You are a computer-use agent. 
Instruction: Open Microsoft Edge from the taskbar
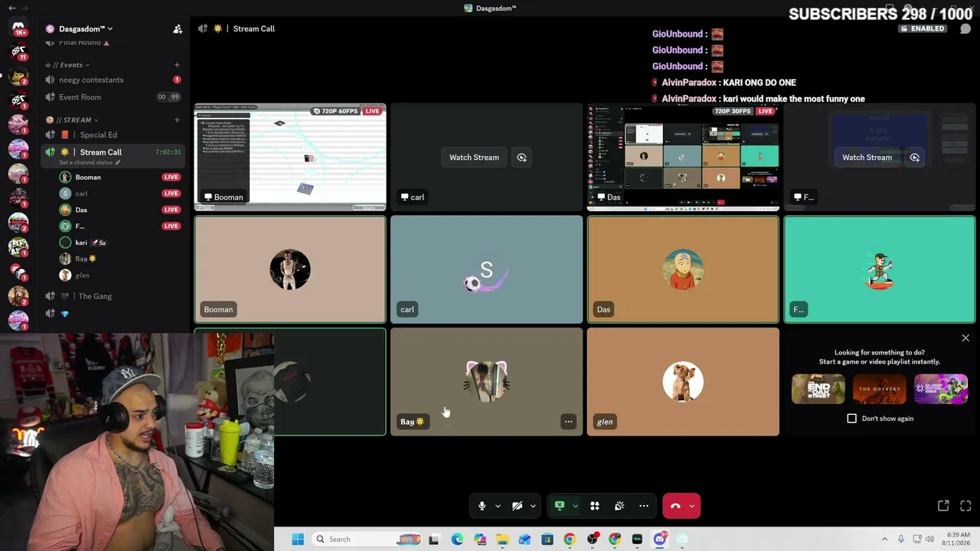pos(457,540)
